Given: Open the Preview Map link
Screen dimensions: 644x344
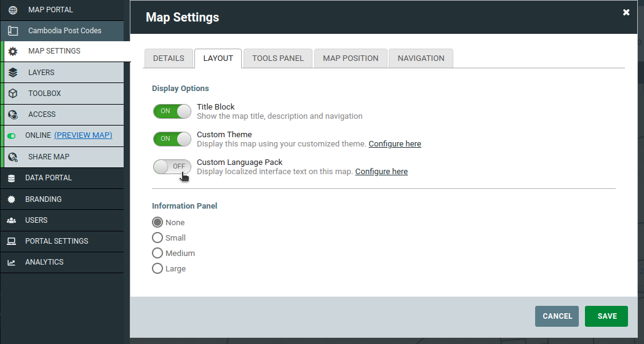Looking at the screenshot, I should (84, 135).
